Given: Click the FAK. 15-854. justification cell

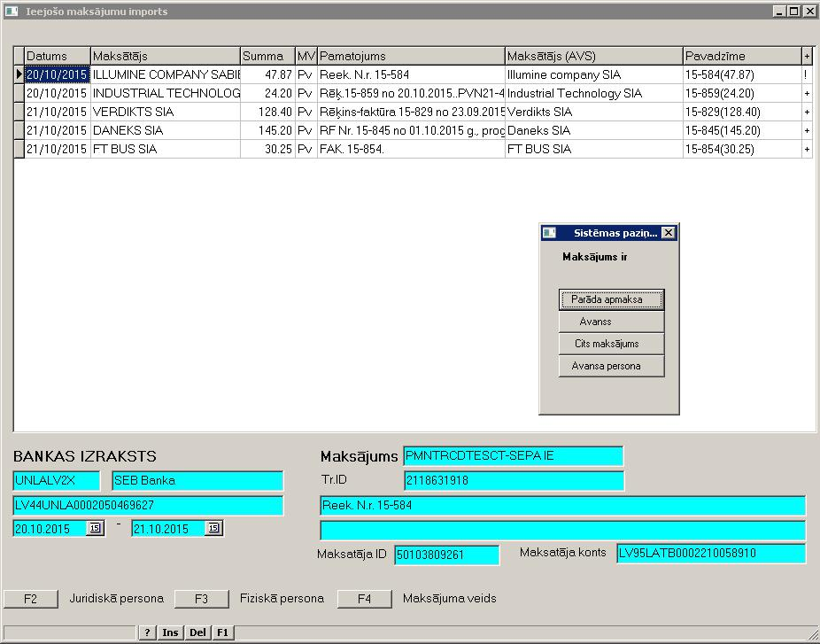Looking at the screenshot, I should coord(411,149).
